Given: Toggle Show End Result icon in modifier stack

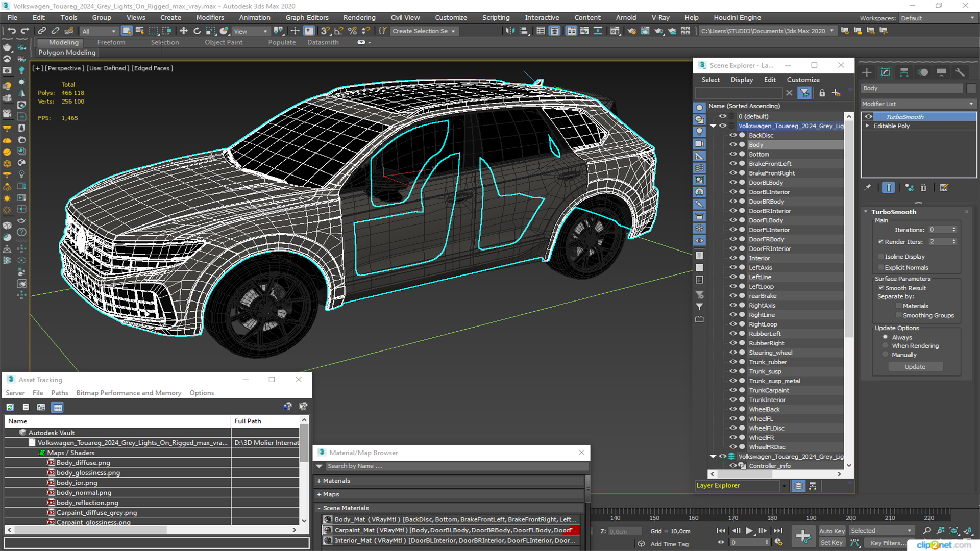Looking at the screenshot, I should tap(889, 188).
